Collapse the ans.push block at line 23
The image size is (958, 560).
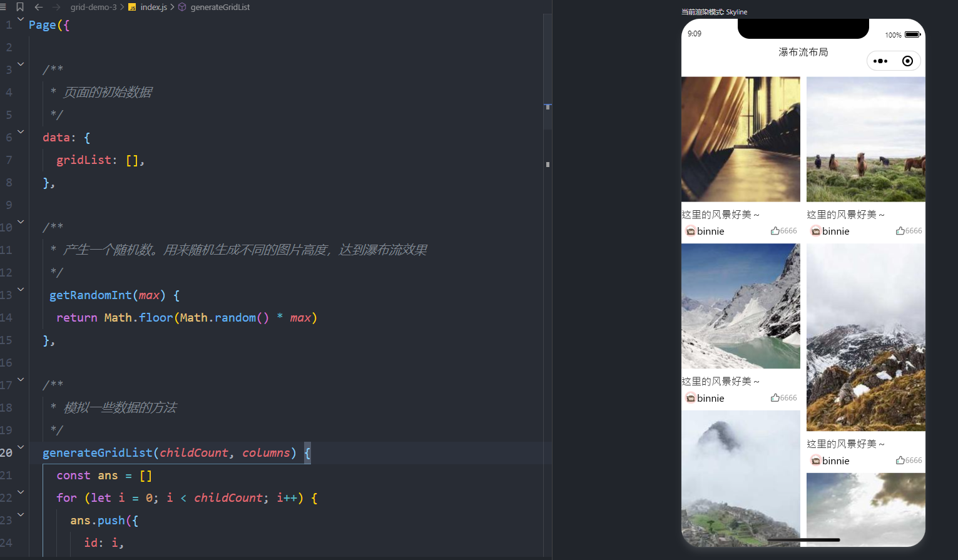21,514
